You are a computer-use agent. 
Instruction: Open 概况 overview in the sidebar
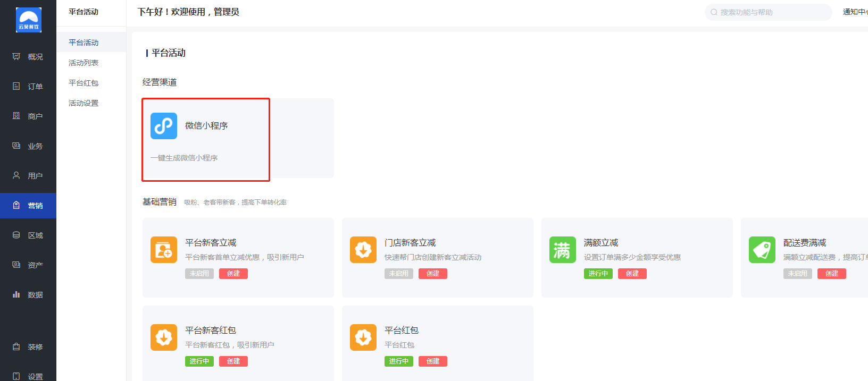click(x=28, y=57)
